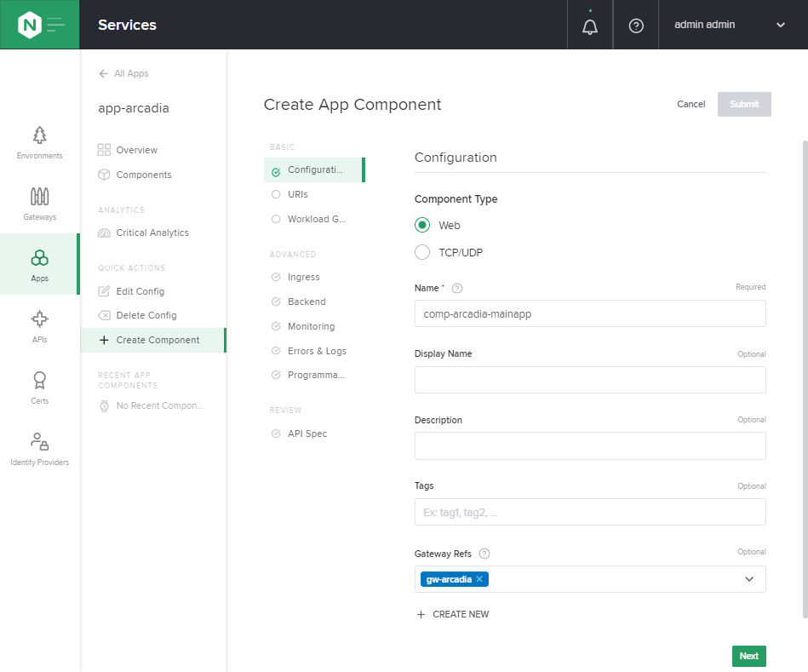Image resolution: width=808 pixels, height=672 pixels.
Task: Go back to All Apps
Action: pos(123,73)
